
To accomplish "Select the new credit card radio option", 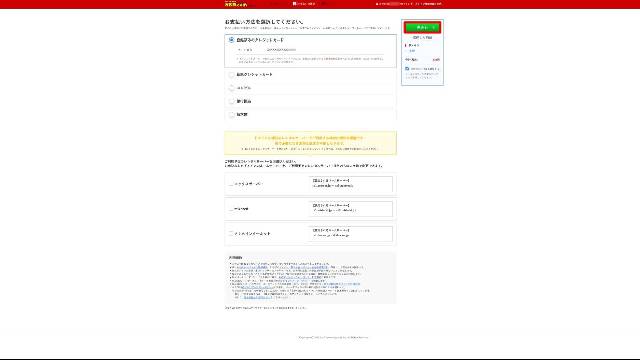I will pos(231,75).
